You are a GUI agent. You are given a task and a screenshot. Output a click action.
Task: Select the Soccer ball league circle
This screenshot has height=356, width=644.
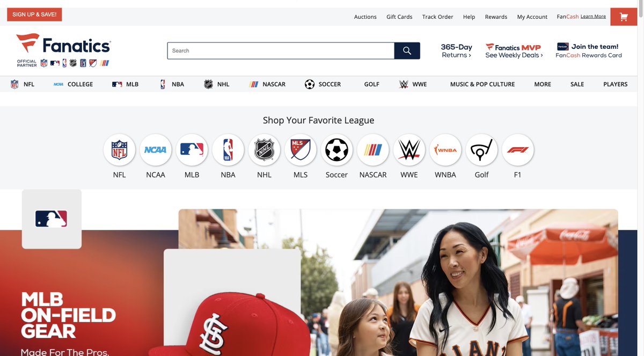click(x=336, y=150)
